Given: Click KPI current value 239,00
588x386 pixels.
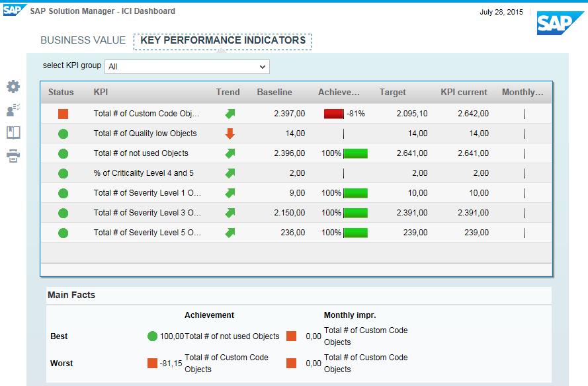Looking at the screenshot, I should (x=476, y=233).
